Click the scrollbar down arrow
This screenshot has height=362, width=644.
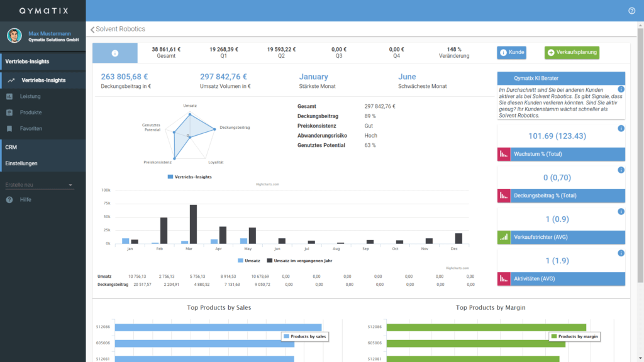coord(640,359)
